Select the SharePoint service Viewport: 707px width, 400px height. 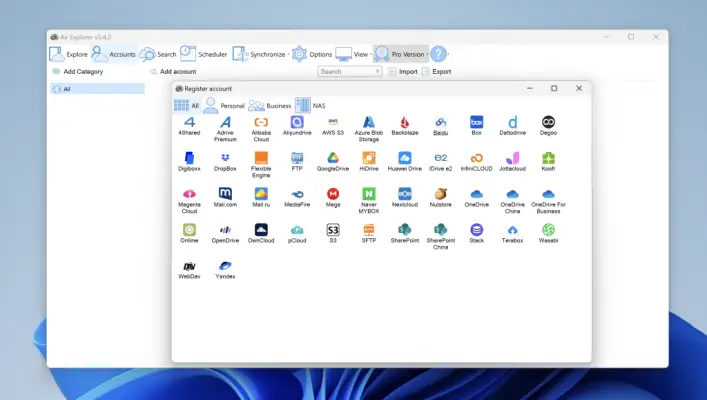(x=405, y=234)
